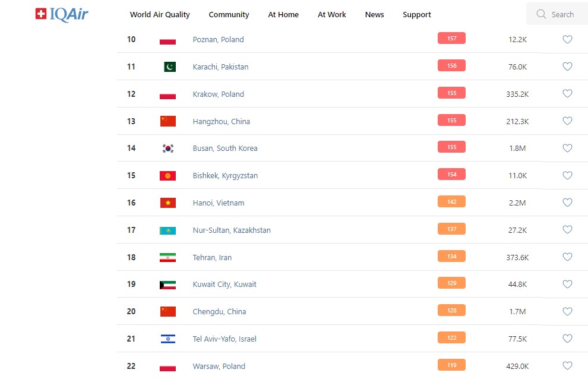Click the Kazakhstan flag beside Nur-Sultan
Viewport: 588px width, 379px height.
pyautogui.click(x=168, y=230)
